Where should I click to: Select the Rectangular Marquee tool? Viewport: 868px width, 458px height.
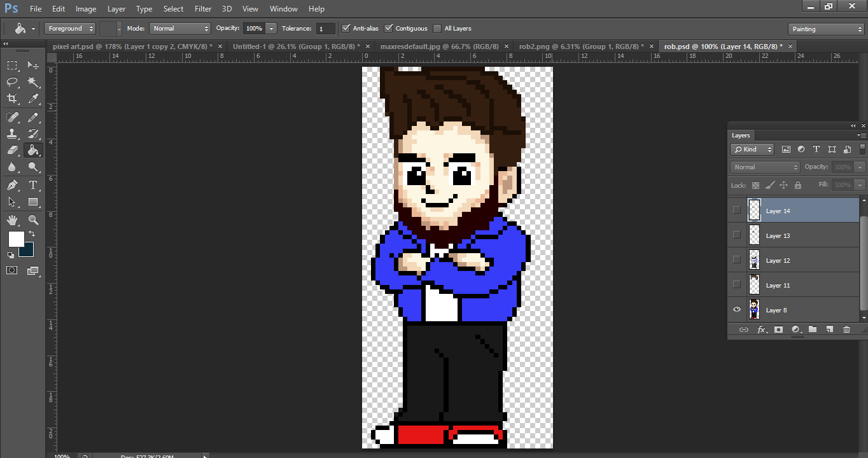[x=12, y=65]
